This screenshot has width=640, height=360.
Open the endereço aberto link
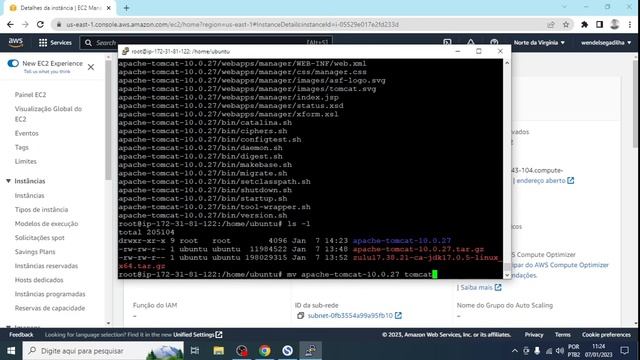coord(544,180)
